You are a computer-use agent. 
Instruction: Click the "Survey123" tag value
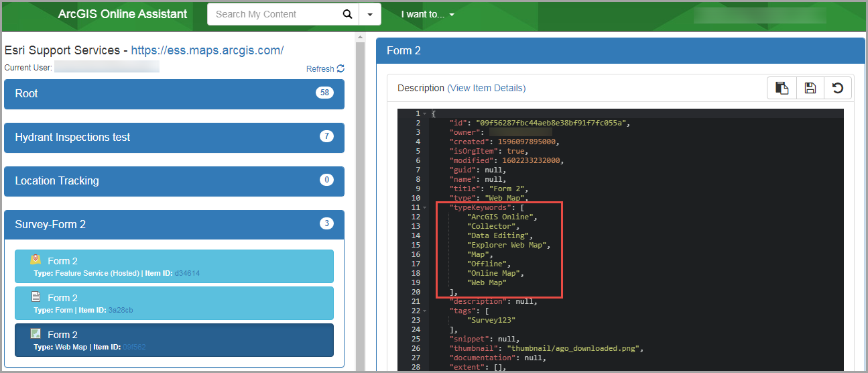pyautogui.click(x=491, y=320)
